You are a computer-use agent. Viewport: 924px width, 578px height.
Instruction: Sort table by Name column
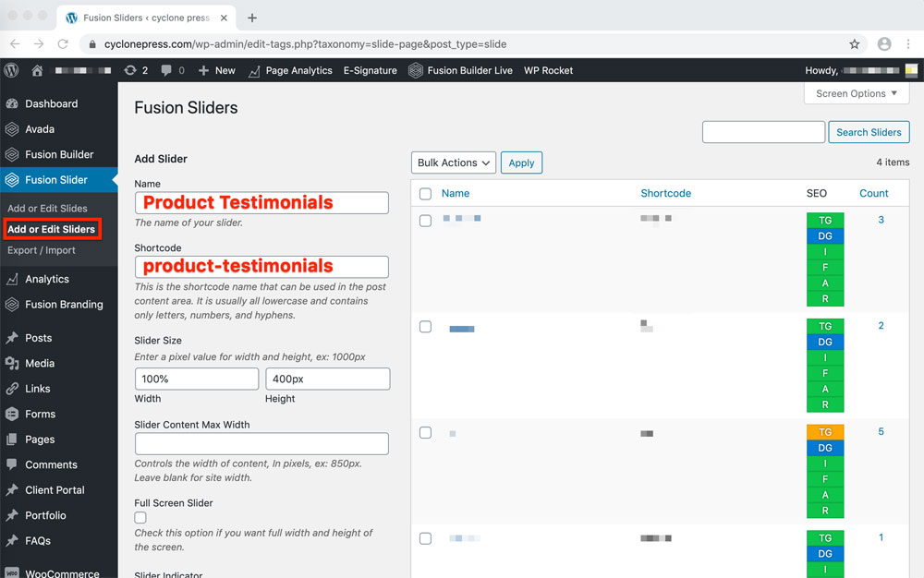point(456,194)
